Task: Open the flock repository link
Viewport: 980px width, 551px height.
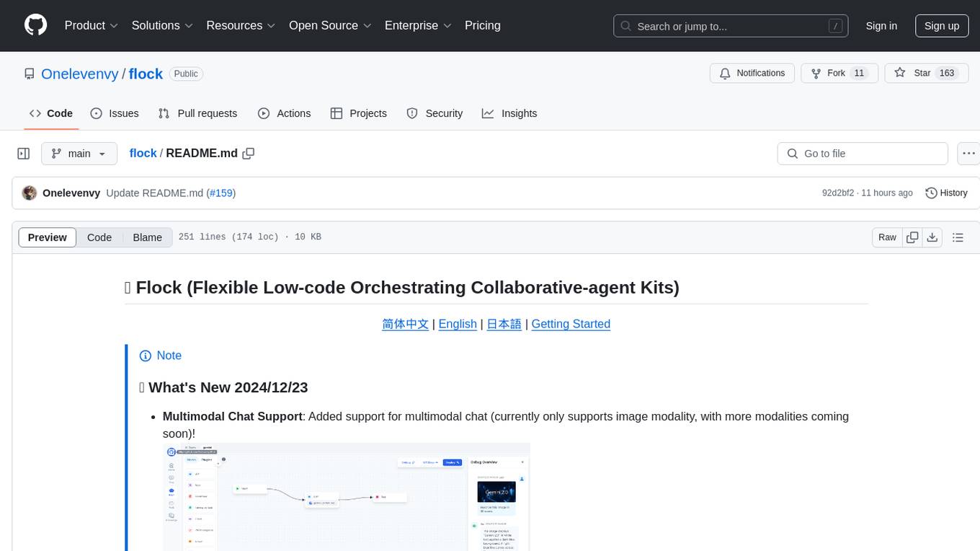Action: coord(146,74)
